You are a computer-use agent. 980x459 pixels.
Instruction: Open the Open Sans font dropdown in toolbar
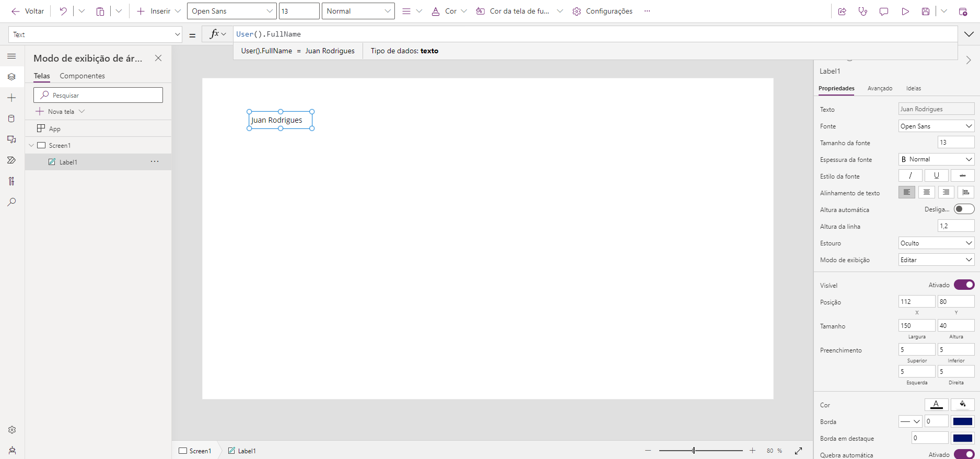232,11
